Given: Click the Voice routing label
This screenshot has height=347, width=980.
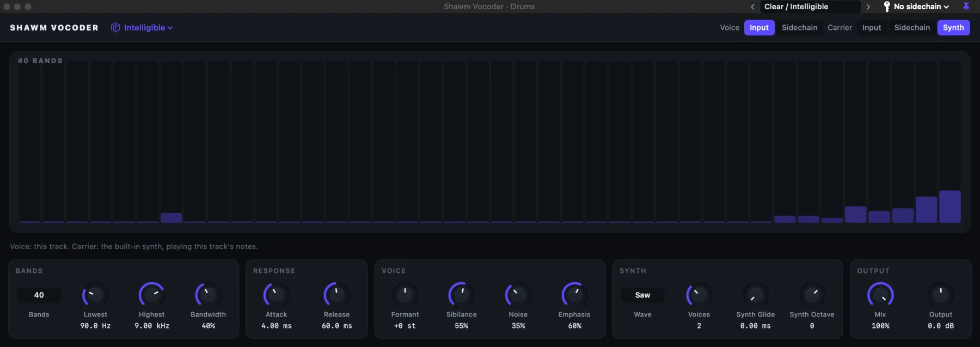Looking at the screenshot, I should 730,28.
